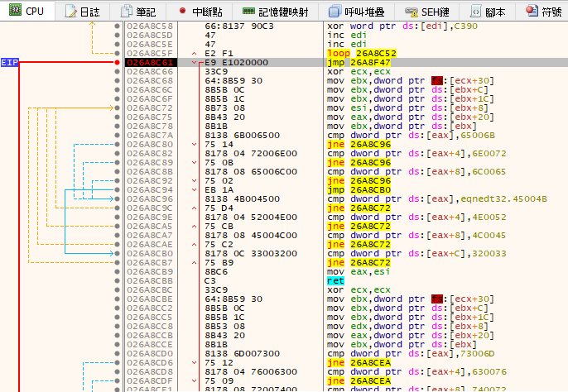This screenshot has height=392, width=568.
Task: Switch to the 腳本 script tab
Action: (x=487, y=12)
